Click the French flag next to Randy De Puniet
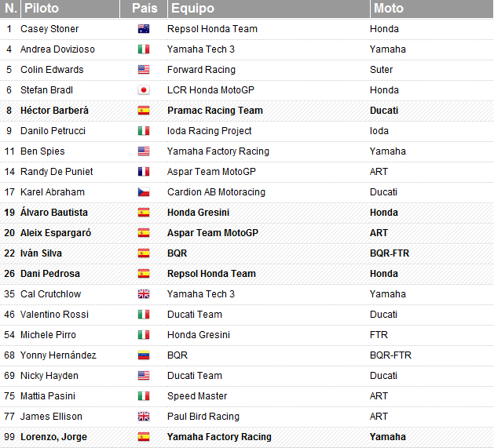The image size is (494, 448). pyautogui.click(x=144, y=172)
